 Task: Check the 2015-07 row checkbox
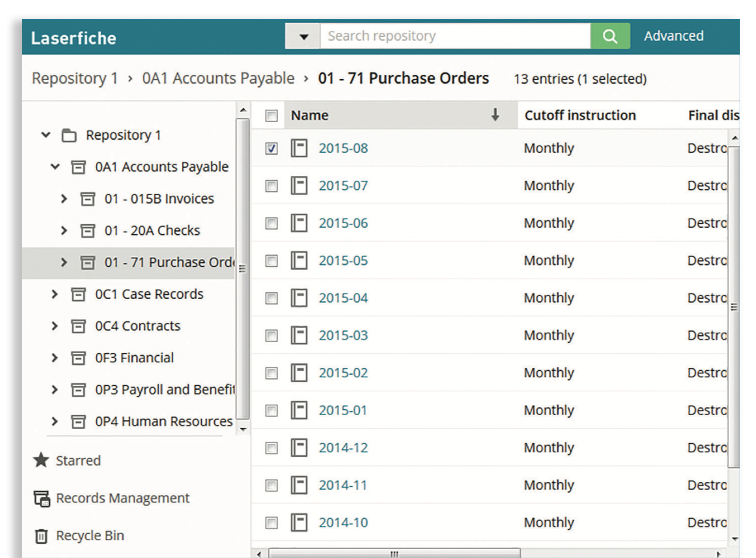pyautogui.click(x=271, y=186)
